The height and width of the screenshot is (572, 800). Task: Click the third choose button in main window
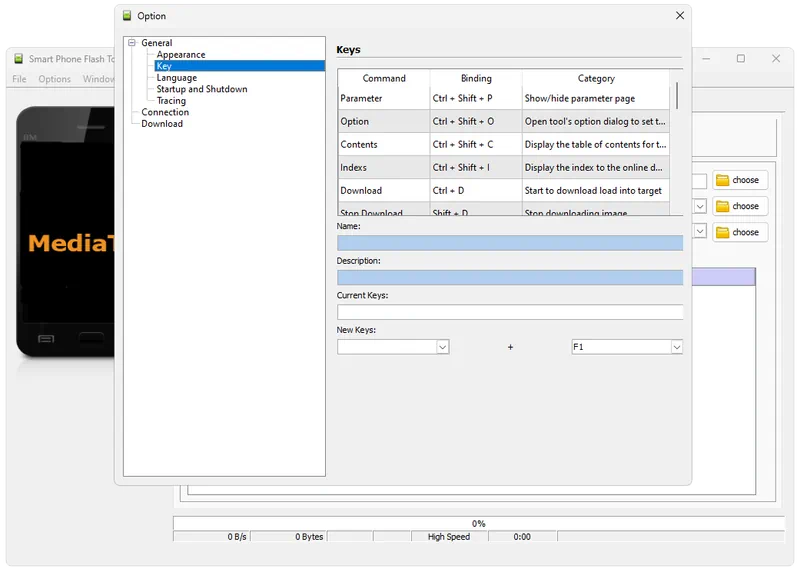click(x=740, y=232)
